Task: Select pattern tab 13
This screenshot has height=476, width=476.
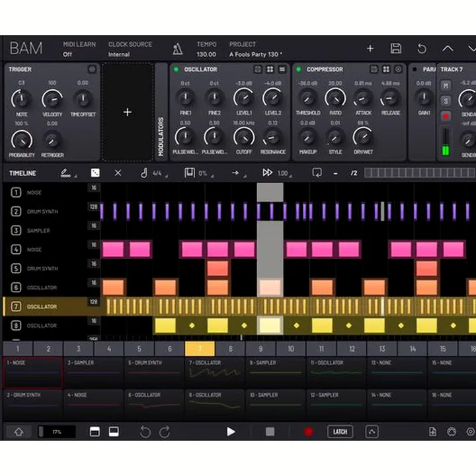Action: 382,349
